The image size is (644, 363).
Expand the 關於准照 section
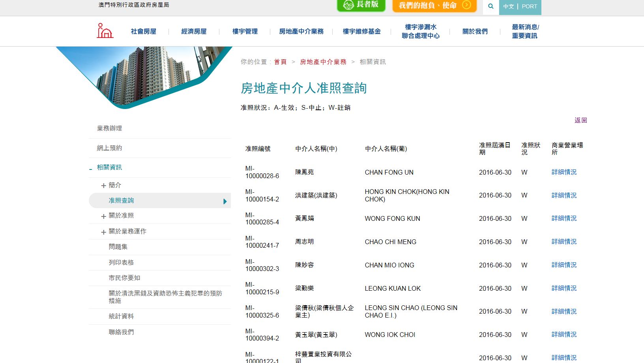click(x=103, y=216)
